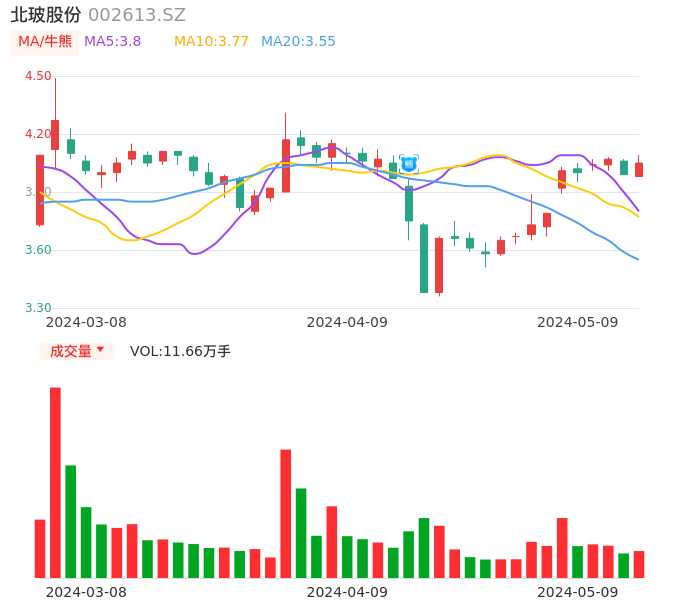Screen dimensions: 686x606
Task: Toggle the MA20:3.55 moving average legend
Action: click(298, 42)
